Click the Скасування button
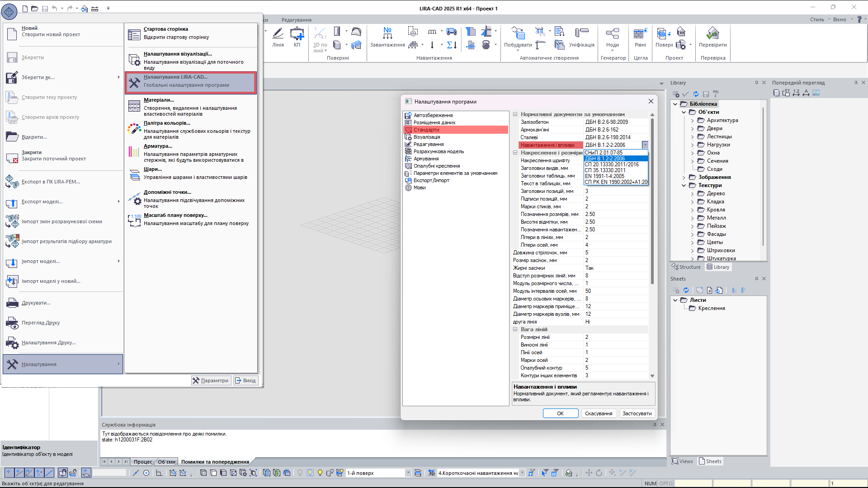Viewport: 868px width, 488px height. (598, 413)
